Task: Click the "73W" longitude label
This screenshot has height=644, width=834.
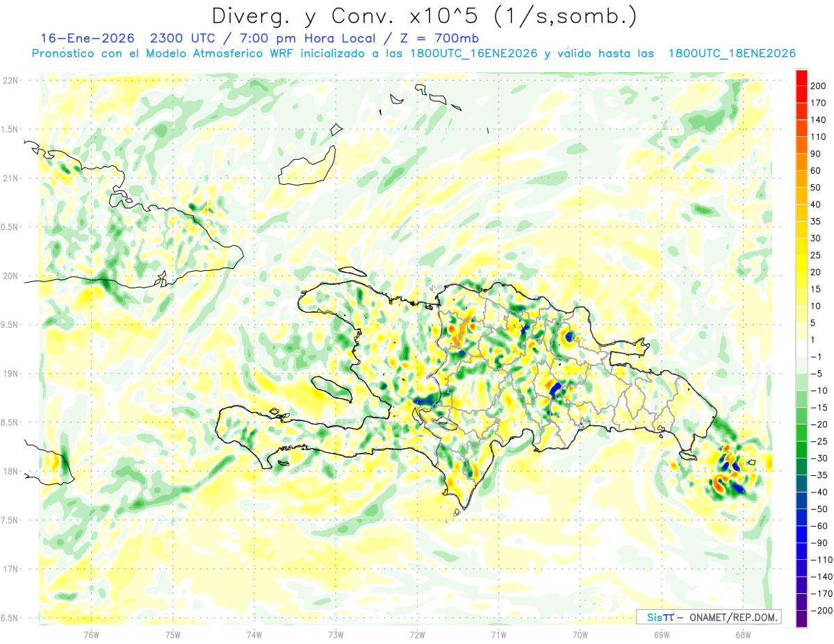Action: point(336,634)
